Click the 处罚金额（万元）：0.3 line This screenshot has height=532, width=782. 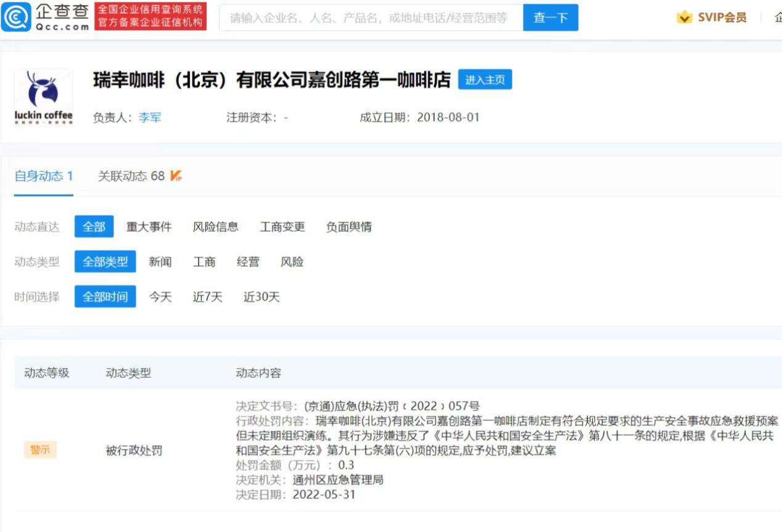(x=295, y=465)
